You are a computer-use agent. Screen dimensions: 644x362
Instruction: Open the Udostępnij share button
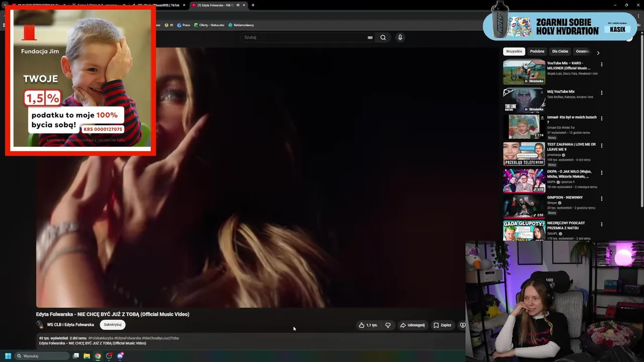pos(413,325)
